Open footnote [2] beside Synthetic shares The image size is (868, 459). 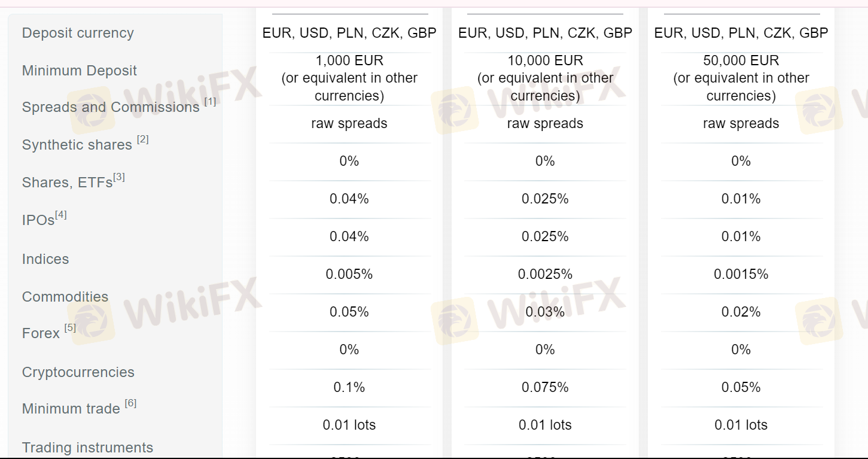[142, 139]
